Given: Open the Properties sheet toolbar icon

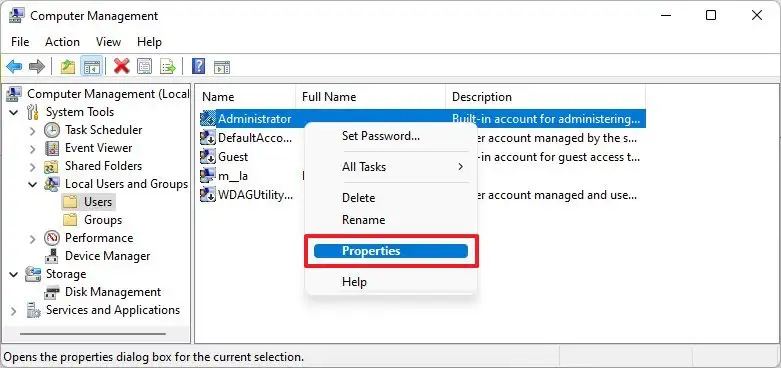Looking at the screenshot, I should tap(144, 66).
